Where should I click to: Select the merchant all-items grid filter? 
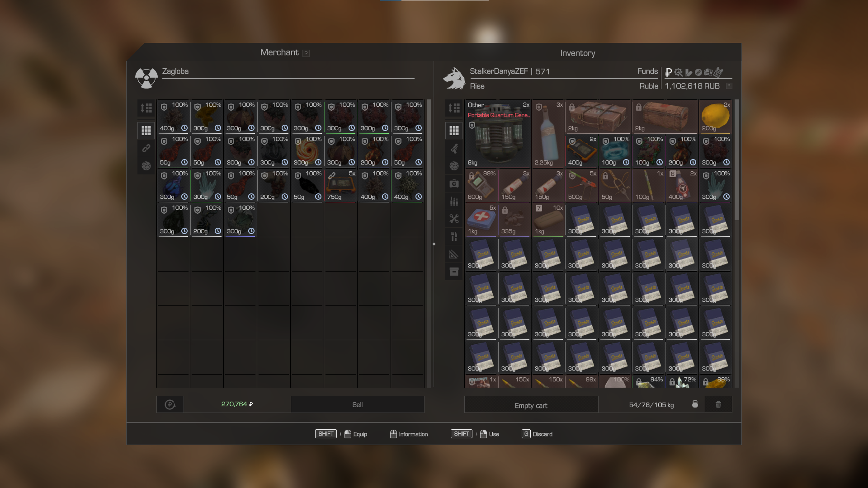point(146,131)
